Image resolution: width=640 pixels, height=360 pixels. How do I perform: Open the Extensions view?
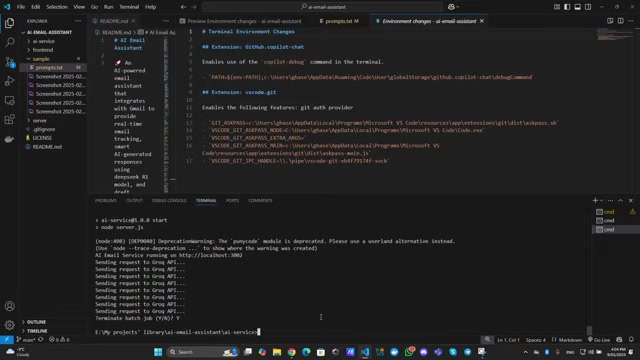(9, 120)
